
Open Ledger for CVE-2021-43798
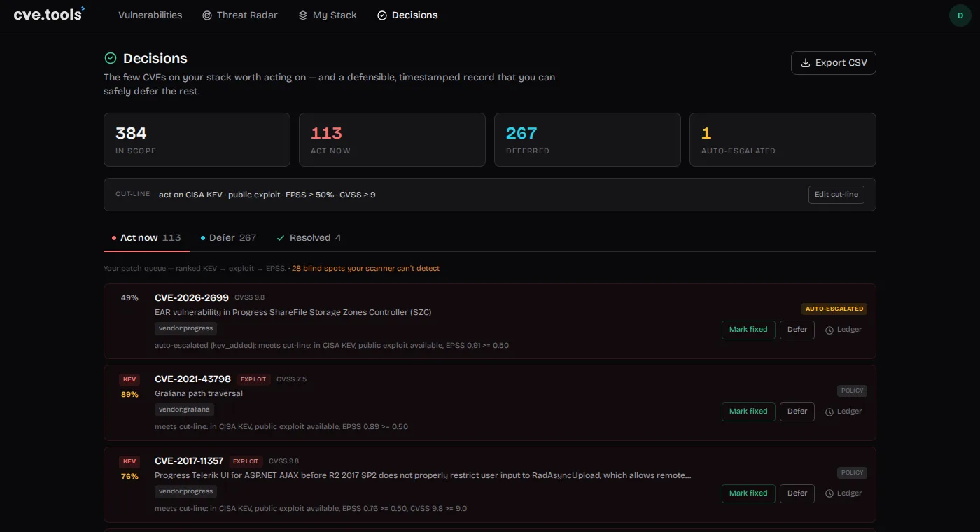click(843, 411)
